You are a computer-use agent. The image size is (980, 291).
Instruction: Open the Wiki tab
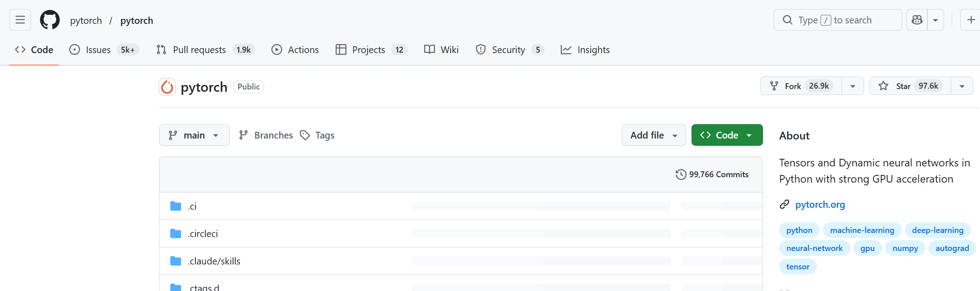(441, 49)
